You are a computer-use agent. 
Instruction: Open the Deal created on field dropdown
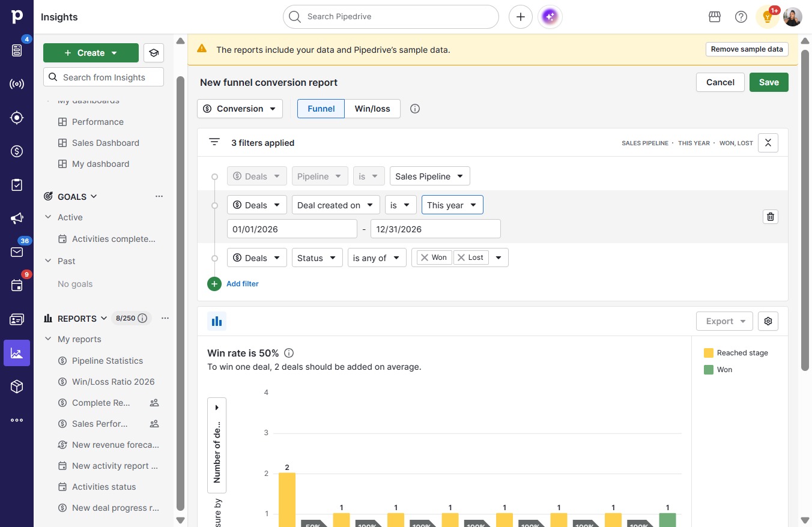pyautogui.click(x=336, y=205)
